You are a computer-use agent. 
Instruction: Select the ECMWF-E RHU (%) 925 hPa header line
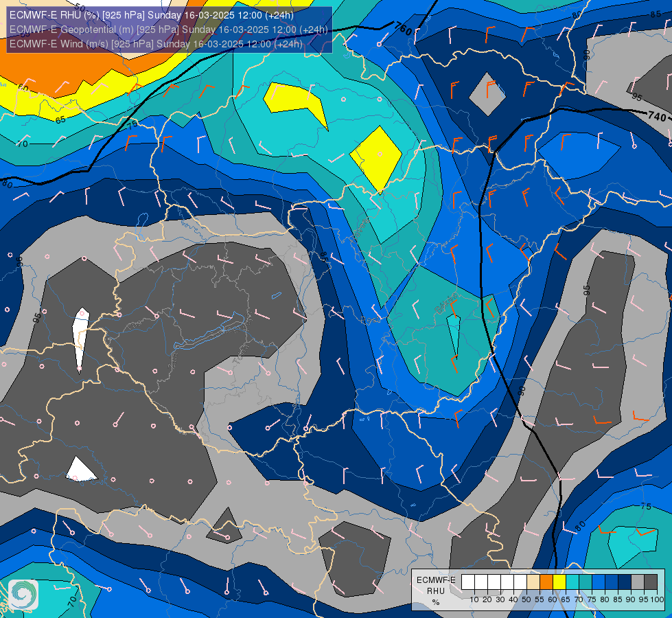pyautogui.click(x=151, y=15)
